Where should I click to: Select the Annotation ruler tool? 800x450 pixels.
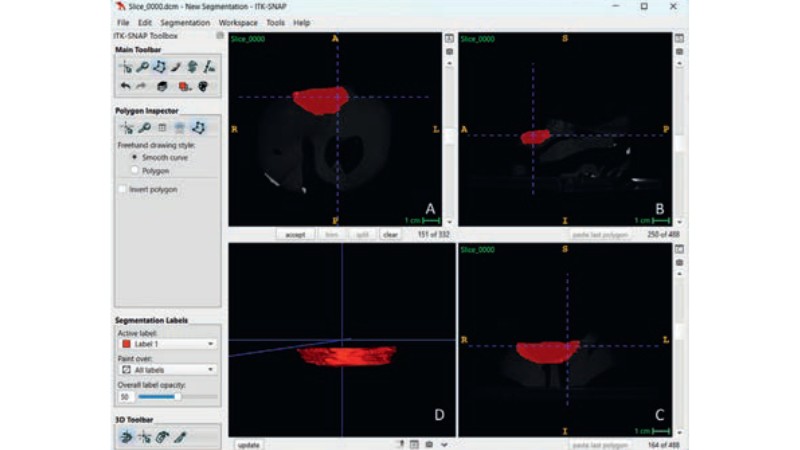tap(209, 67)
